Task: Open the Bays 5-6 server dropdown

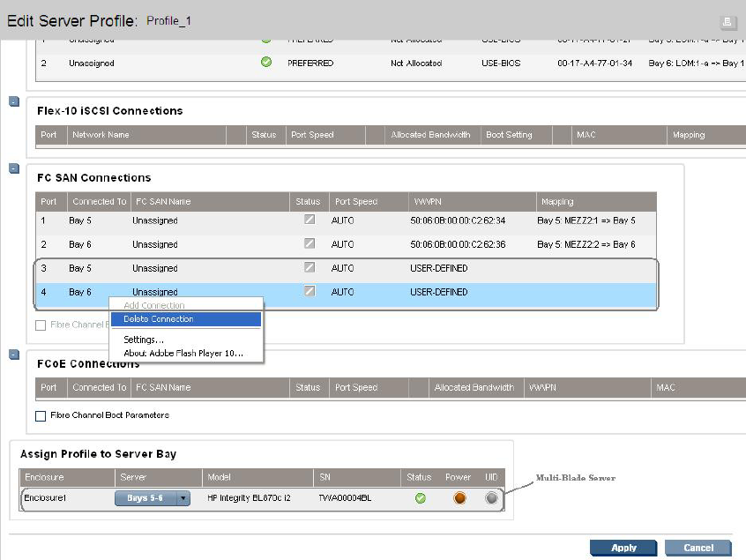Action: (183, 498)
